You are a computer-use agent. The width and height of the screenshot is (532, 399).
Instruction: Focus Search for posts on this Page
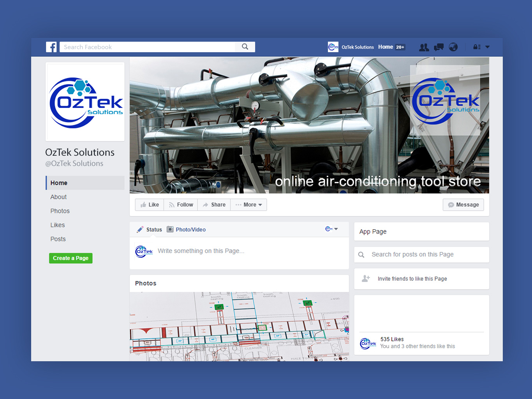pos(421,255)
